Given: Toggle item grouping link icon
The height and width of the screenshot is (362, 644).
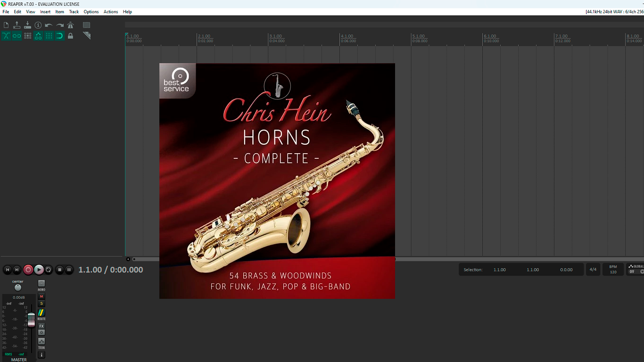Looking at the screenshot, I should pyautogui.click(x=17, y=36).
